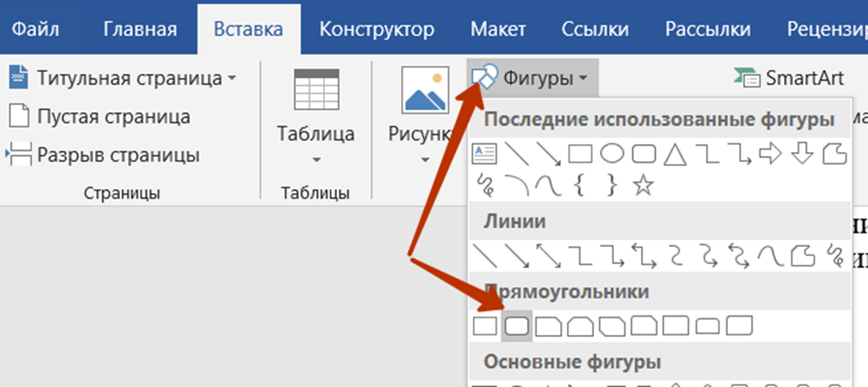Click the Пустая страница button

pyautogui.click(x=99, y=117)
